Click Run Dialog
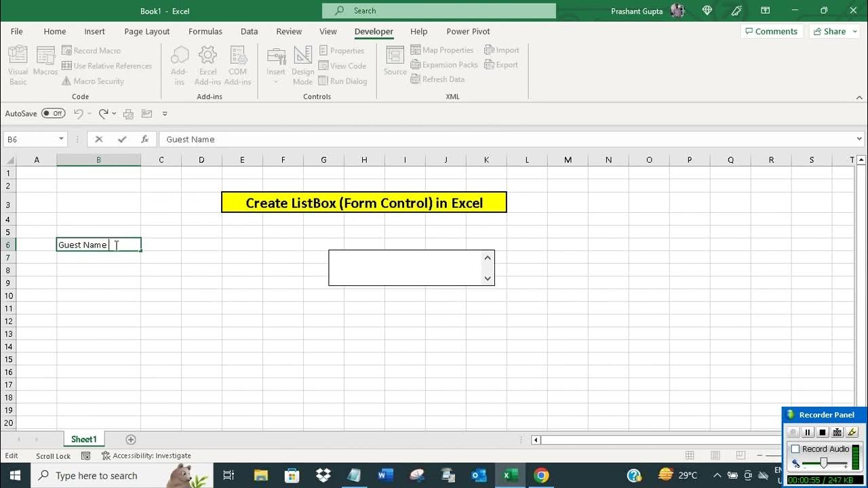 (x=342, y=81)
